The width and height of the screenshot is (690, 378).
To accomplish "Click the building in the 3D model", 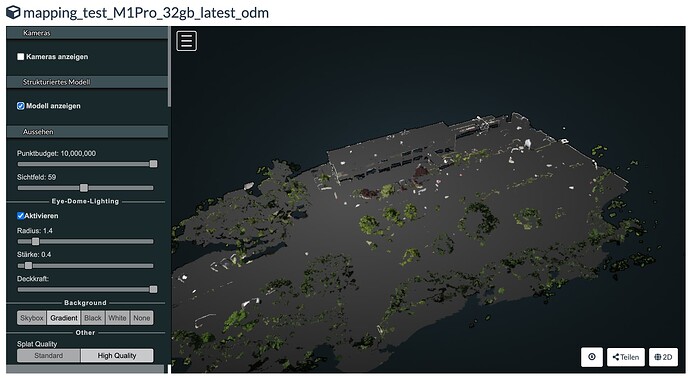I will 392,152.
